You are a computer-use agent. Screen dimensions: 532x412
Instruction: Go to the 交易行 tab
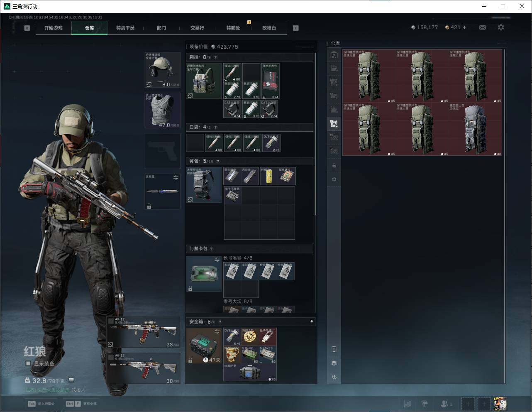pos(197,28)
